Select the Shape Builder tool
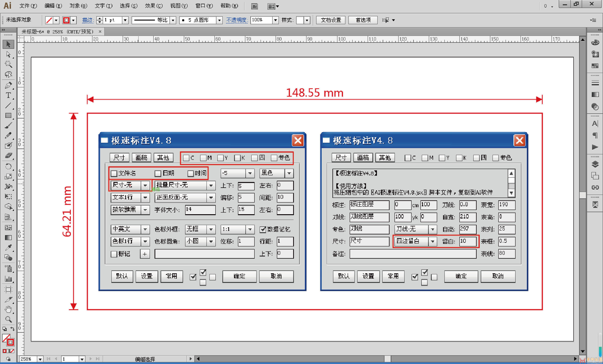This screenshot has height=364, width=603. (x=8, y=207)
